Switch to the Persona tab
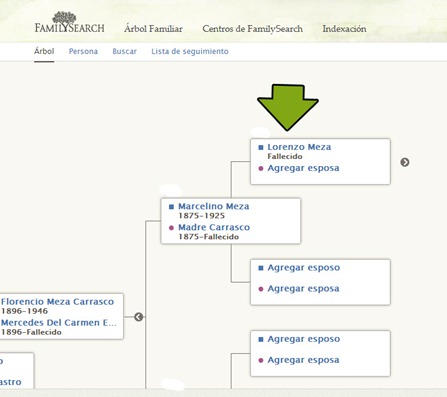This screenshot has width=447, height=397. pyautogui.click(x=83, y=51)
